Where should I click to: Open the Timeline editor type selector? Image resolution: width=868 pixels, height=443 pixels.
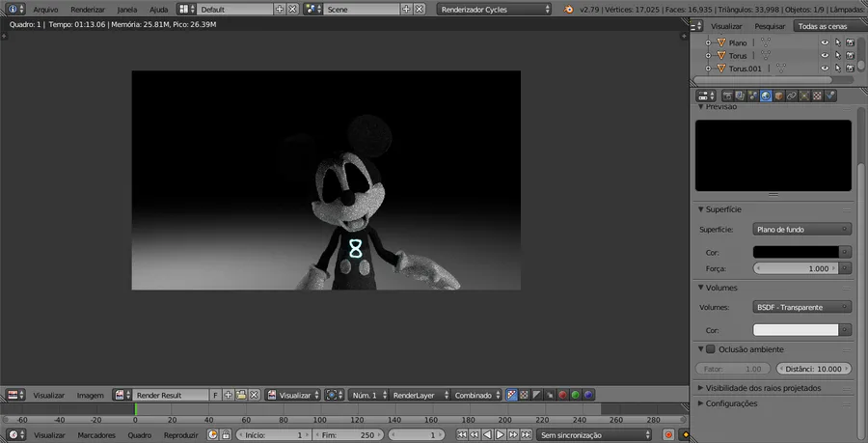coord(16,435)
